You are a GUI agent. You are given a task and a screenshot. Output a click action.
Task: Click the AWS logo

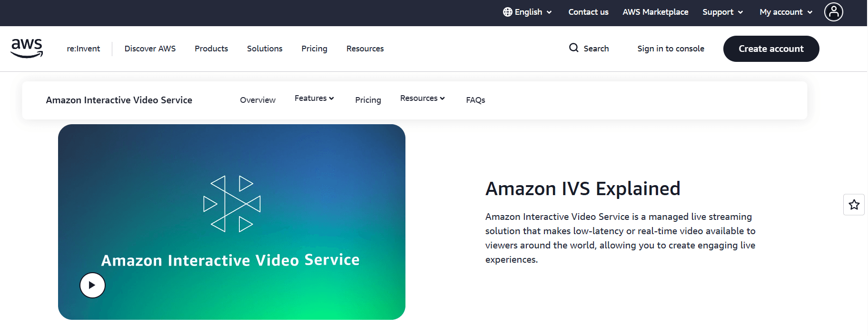(x=27, y=48)
